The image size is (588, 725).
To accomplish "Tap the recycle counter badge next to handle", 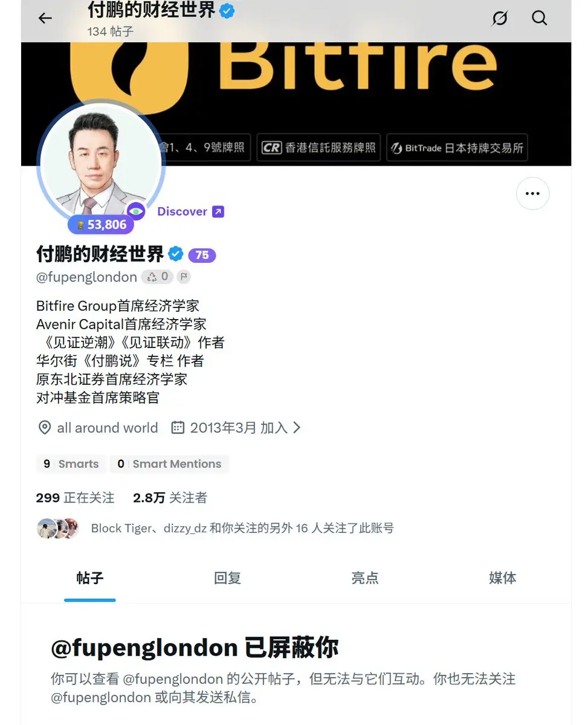I will pyautogui.click(x=158, y=277).
